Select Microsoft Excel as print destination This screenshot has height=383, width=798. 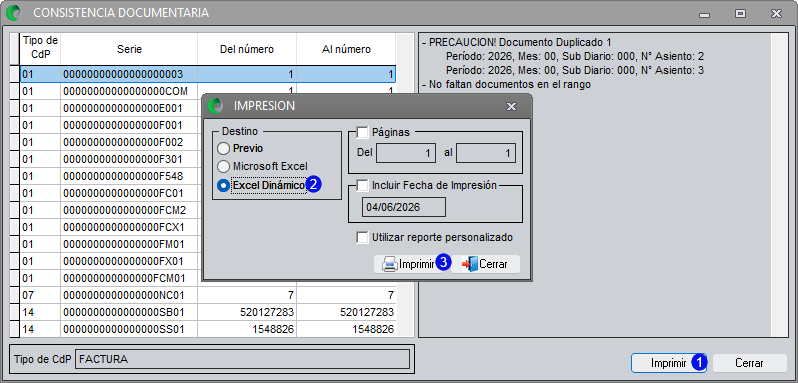click(x=223, y=166)
